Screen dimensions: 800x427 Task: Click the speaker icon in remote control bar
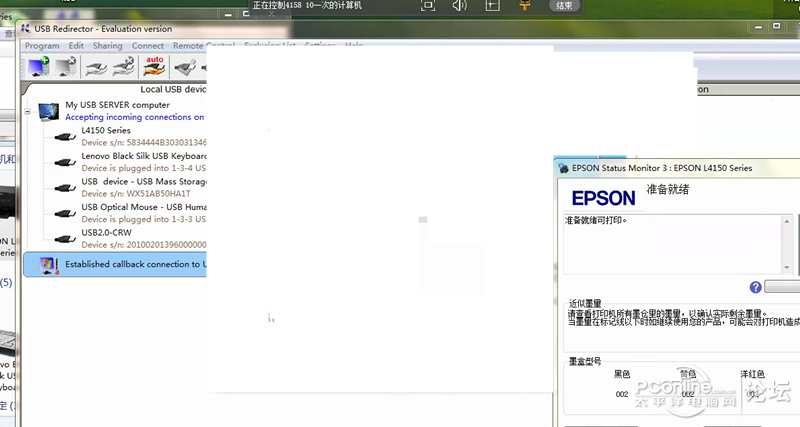(460, 6)
